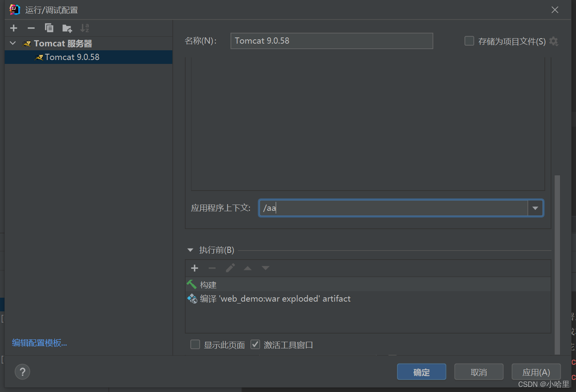Image resolution: width=576 pixels, height=392 pixels.
Task: Select the web_demo:war exploded artifact task
Action: [368, 299]
